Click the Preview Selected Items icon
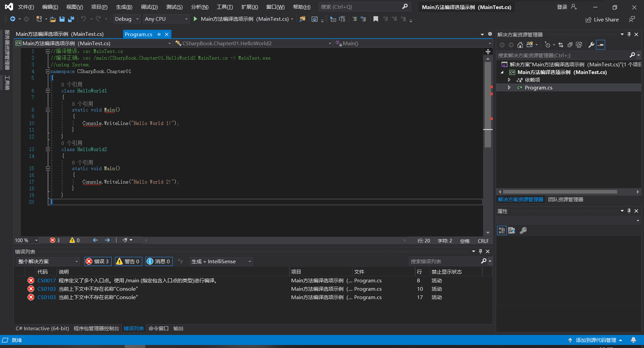This screenshot has width=644, height=348. pyautogui.click(x=601, y=45)
